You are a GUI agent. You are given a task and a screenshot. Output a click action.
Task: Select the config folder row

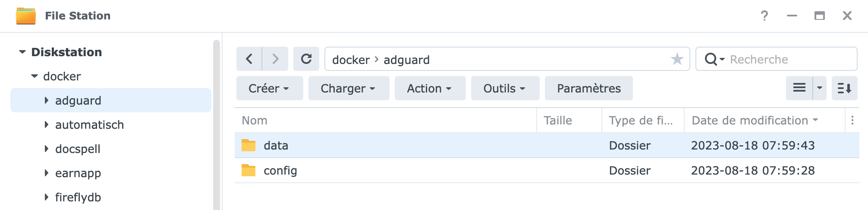click(547, 170)
